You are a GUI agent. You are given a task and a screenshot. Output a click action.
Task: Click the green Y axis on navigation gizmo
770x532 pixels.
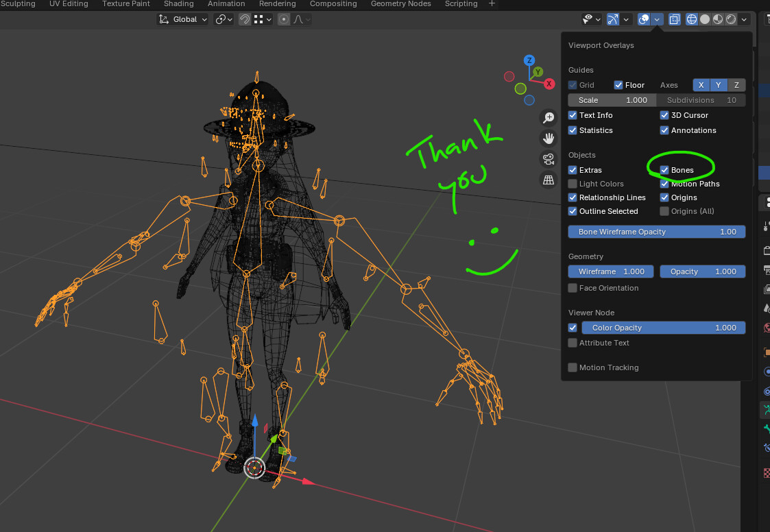tap(538, 72)
